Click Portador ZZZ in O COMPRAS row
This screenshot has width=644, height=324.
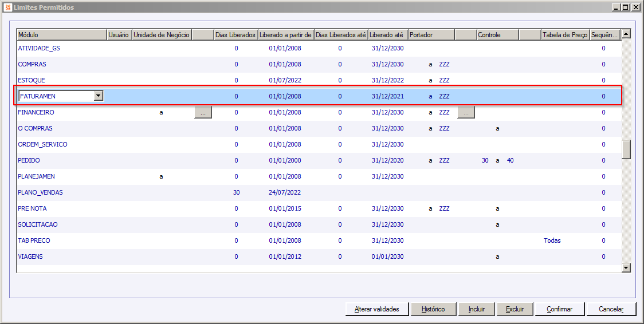point(445,128)
